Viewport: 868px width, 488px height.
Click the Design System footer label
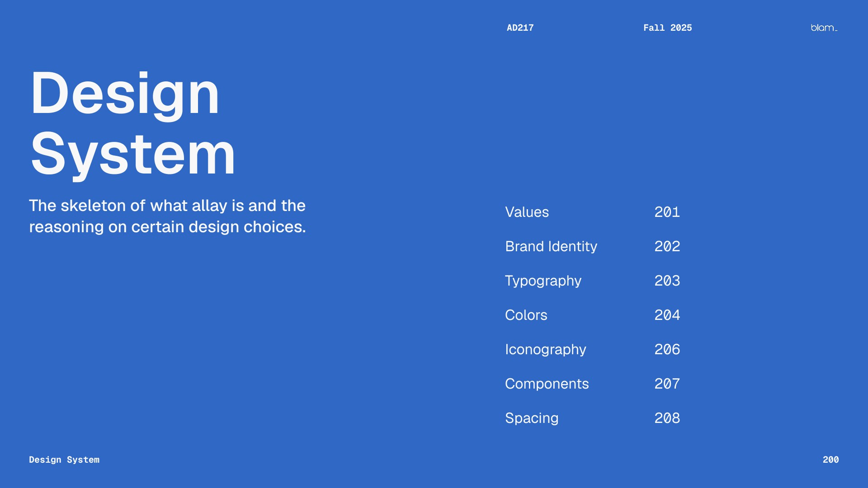click(x=64, y=460)
